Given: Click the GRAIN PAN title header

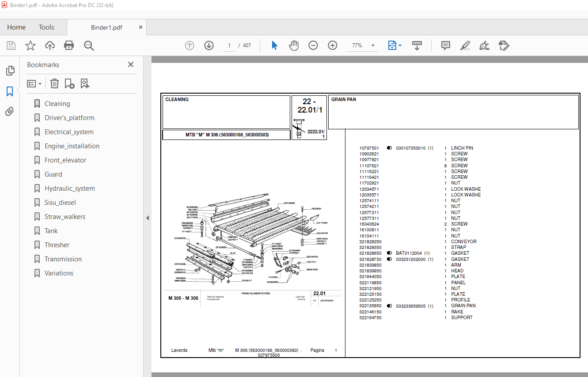Looking at the screenshot, I should (344, 99).
